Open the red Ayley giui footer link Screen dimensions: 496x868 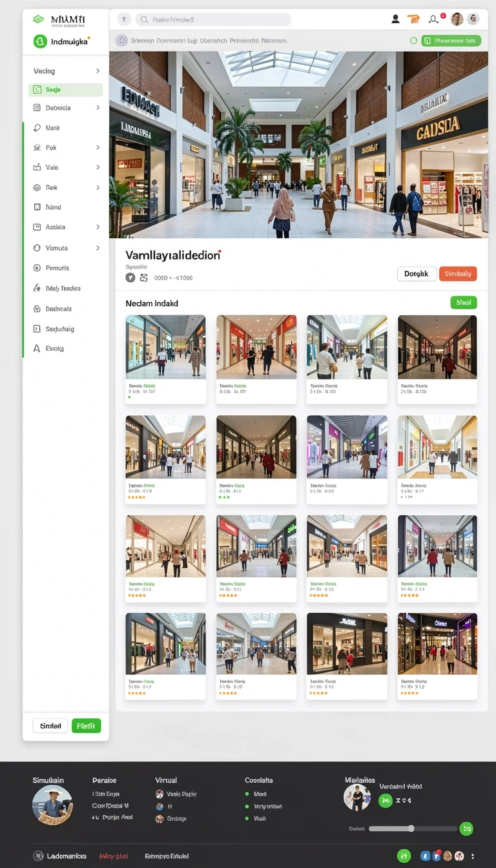pos(114,856)
